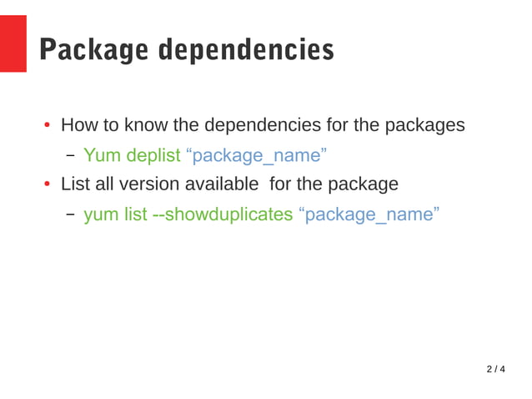532x399 pixels.
Task: Click the red rectangle beside the title
Action: 13,43
